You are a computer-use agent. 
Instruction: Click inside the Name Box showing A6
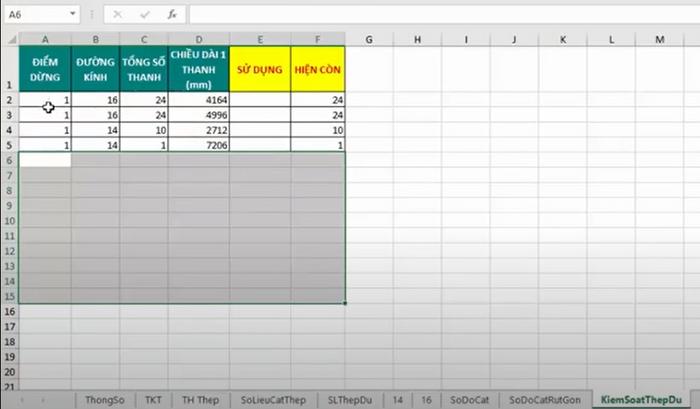[35, 15]
